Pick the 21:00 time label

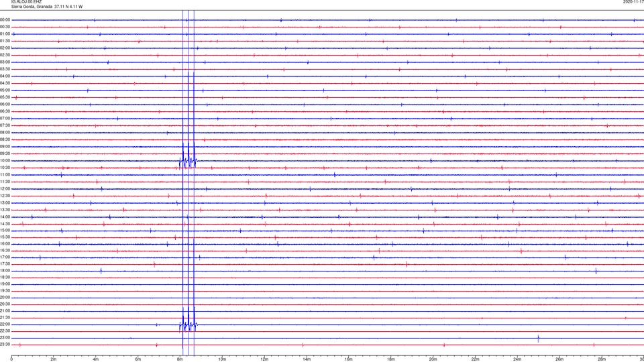5,310
